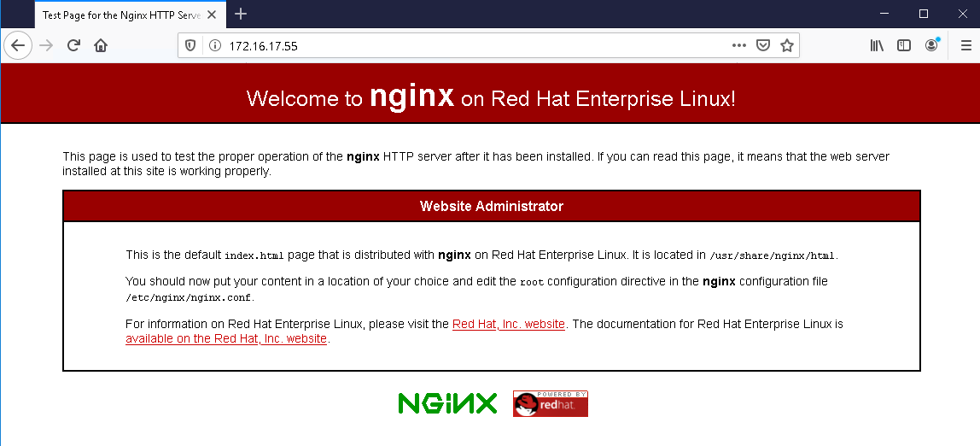Maximize the Firefox window

coord(923,14)
